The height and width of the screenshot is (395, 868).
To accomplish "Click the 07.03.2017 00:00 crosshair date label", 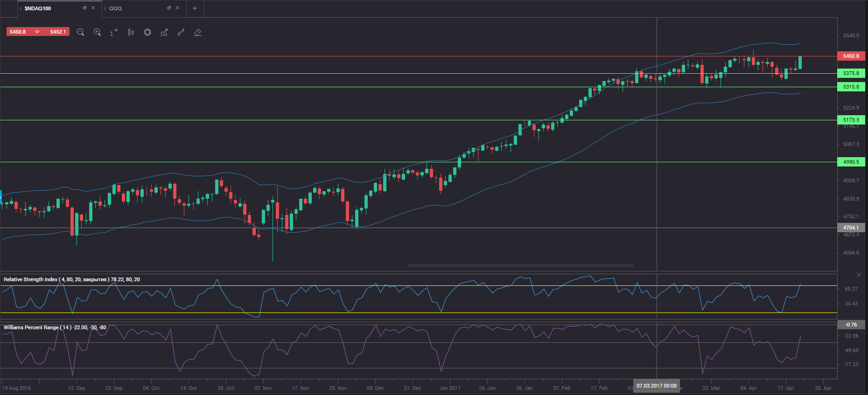I will pos(657,386).
